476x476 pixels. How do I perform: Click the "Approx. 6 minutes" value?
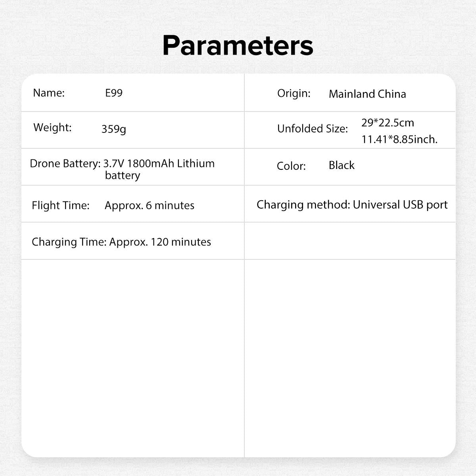coord(150,205)
